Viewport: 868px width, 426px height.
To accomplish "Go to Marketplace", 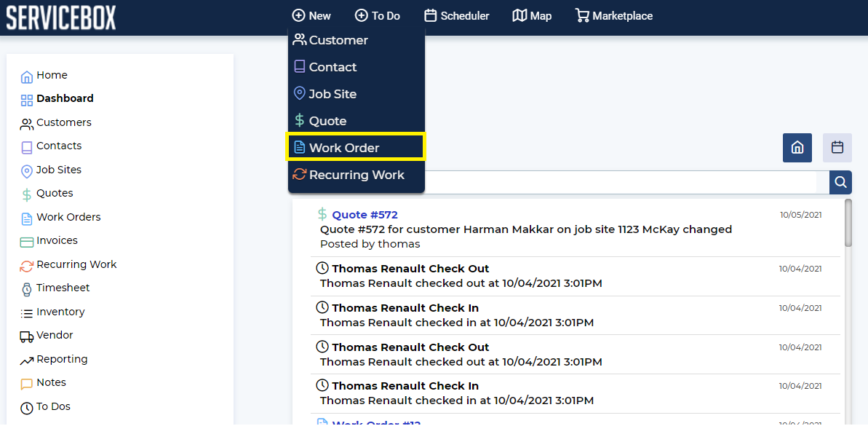I will (x=614, y=15).
